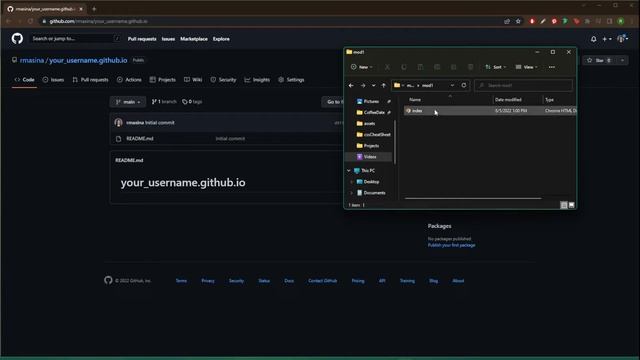Expand Explorer address bar history chevron

coord(452,85)
